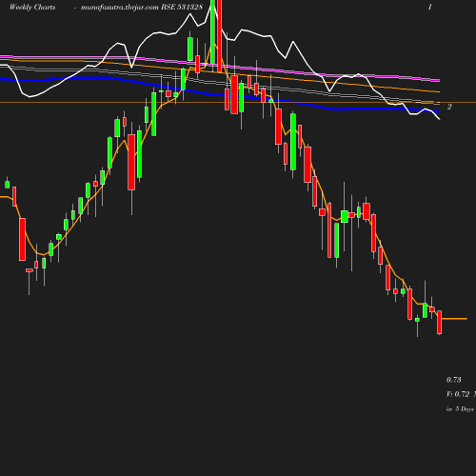Click axis label '1' at top right
The height and width of the screenshot is (476, 476).
430,7
